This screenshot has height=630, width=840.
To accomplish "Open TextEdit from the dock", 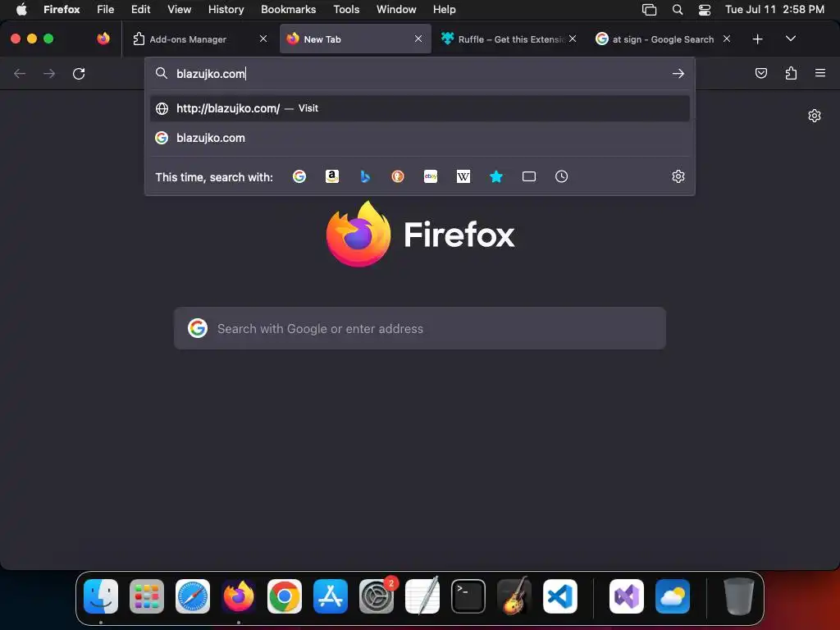I will (422, 596).
